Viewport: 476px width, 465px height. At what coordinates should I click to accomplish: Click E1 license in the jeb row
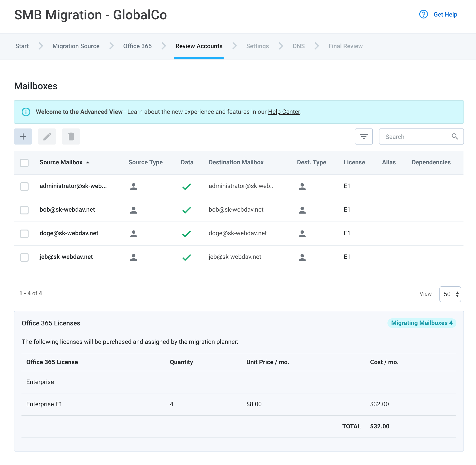[347, 257]
